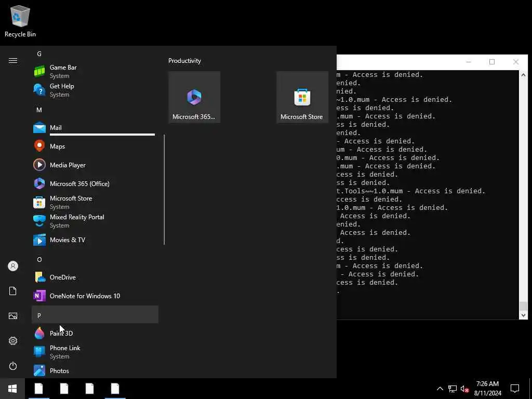Open Settings gear in Start sidebar
Screen dimensions: 532x399
click(x=13, y=341)
